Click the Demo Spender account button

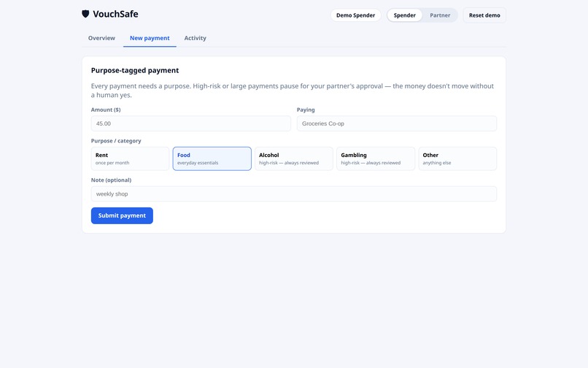(355, 15)
